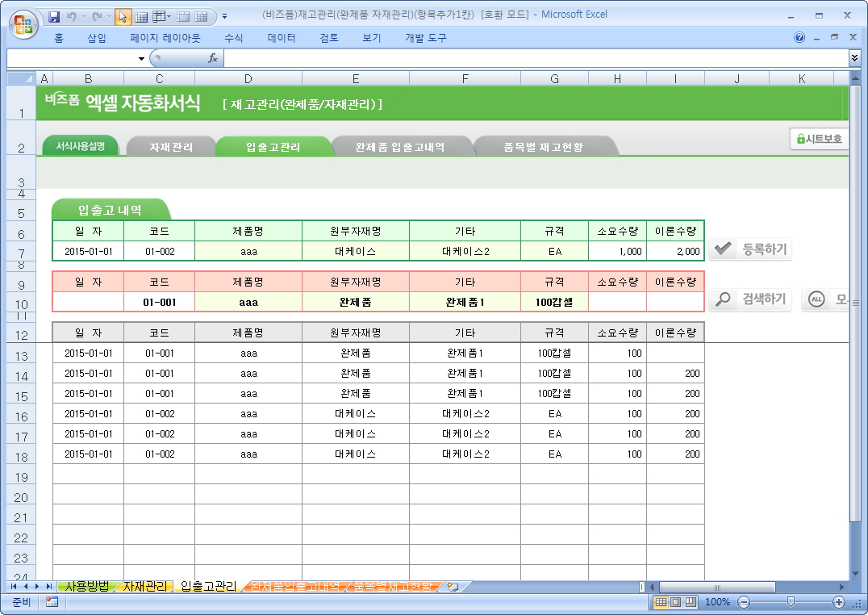Select the 코드 cell containing 01-001 in row 10
Image resolution: width=868 pixels, height=615 pixels.
pyautogui.click(x=159, y=302)
